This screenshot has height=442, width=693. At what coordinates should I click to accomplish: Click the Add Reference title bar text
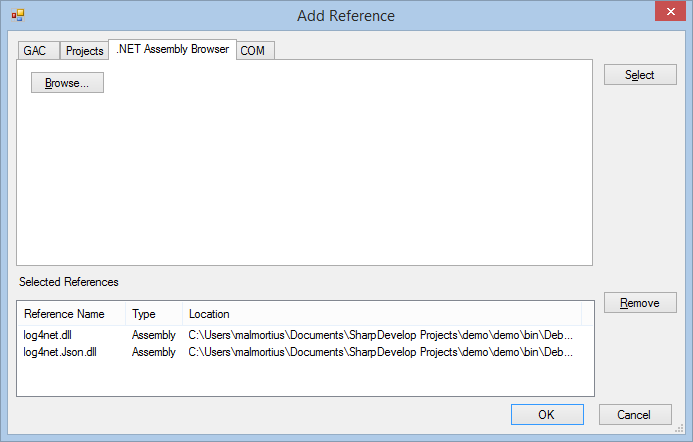tap(346, 16)
